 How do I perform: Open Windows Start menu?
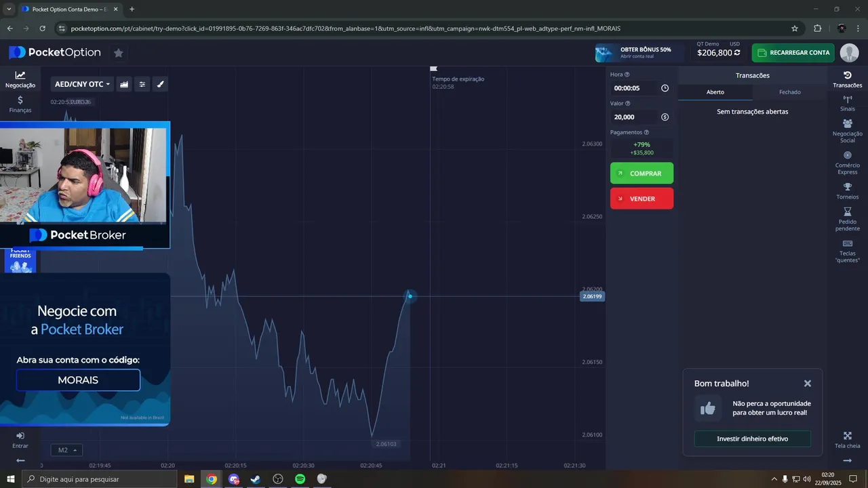tap(11, 479)
